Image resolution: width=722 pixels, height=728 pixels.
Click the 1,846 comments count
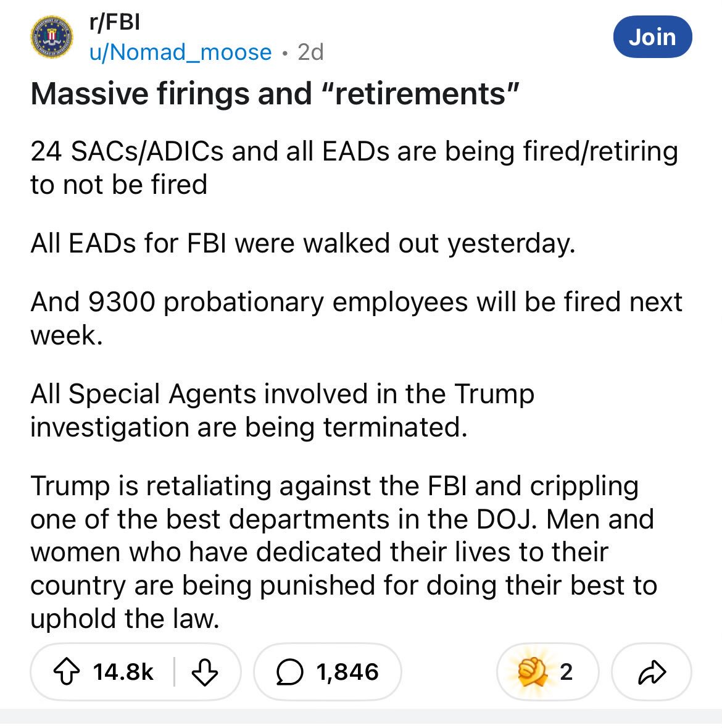(347, 672)
